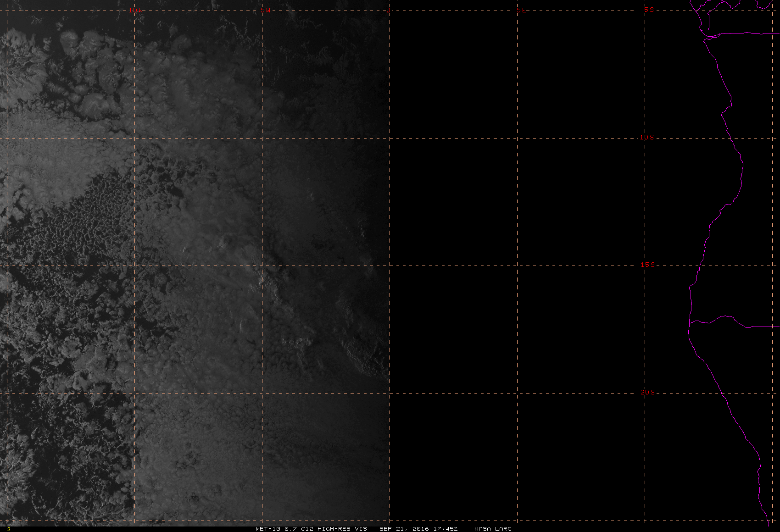780x532 pixels.
Task: Click the 17:45Z timestamp
Action: click(x=445, y=529)
